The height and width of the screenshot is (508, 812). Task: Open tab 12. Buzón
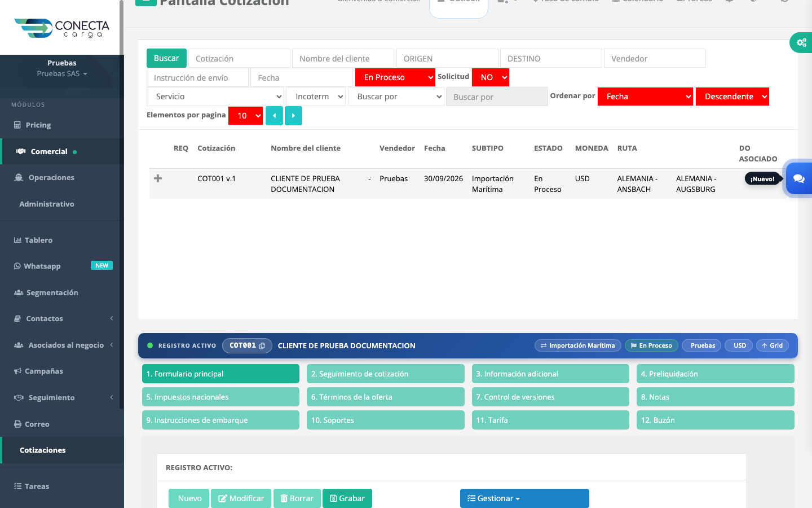[x=715, y=420]
